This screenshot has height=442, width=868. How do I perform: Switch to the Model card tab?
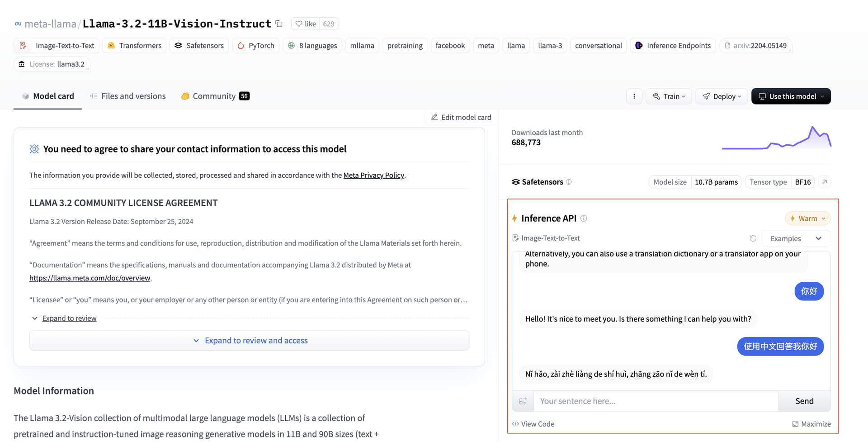[48, 96]
